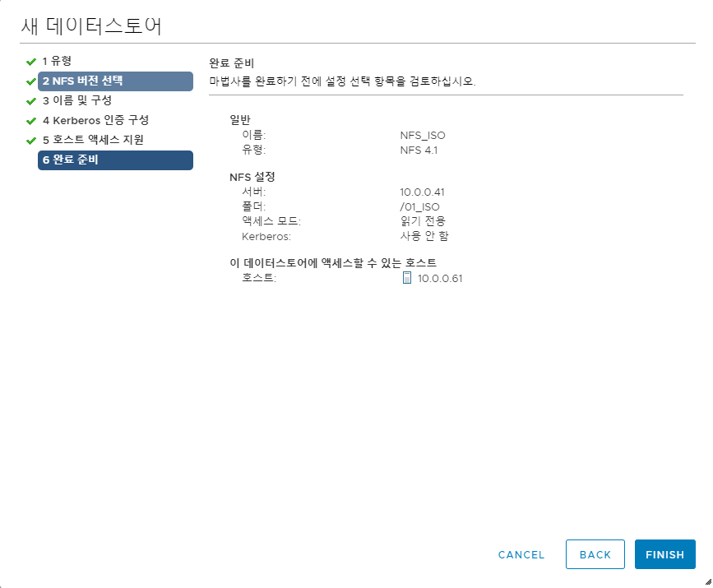Select step 6 완료 준비
This screenshot has width=713, height=588.
pyautogui.click(x=115, y=160)
